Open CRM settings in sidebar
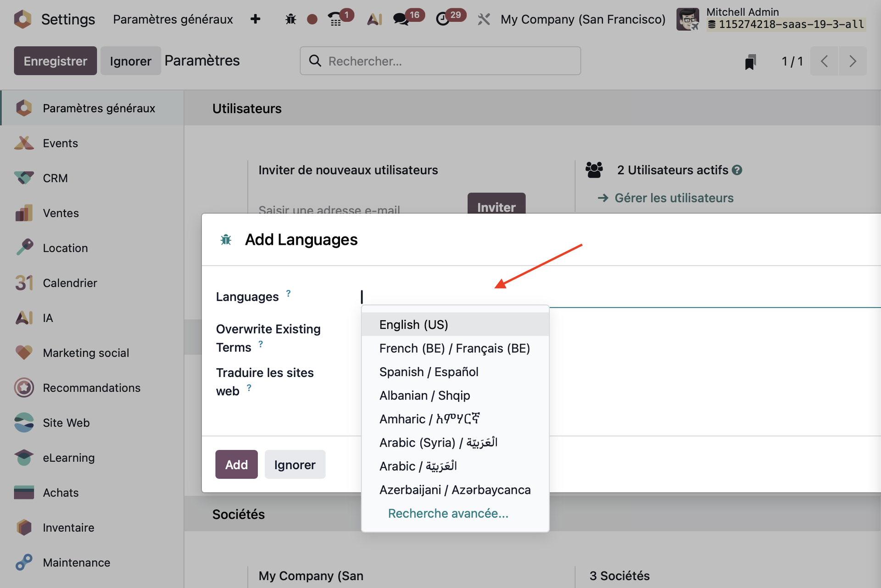This screenshot has height=588, width=881. point(92,178)
